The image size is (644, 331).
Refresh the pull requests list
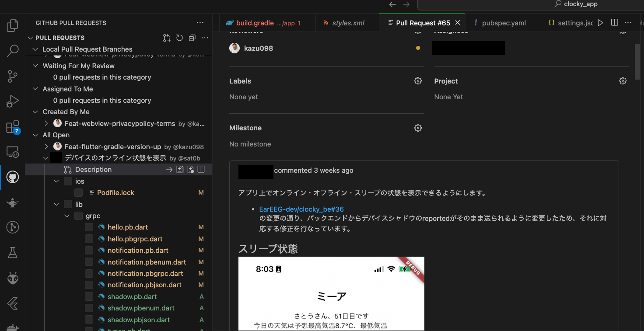179,38
